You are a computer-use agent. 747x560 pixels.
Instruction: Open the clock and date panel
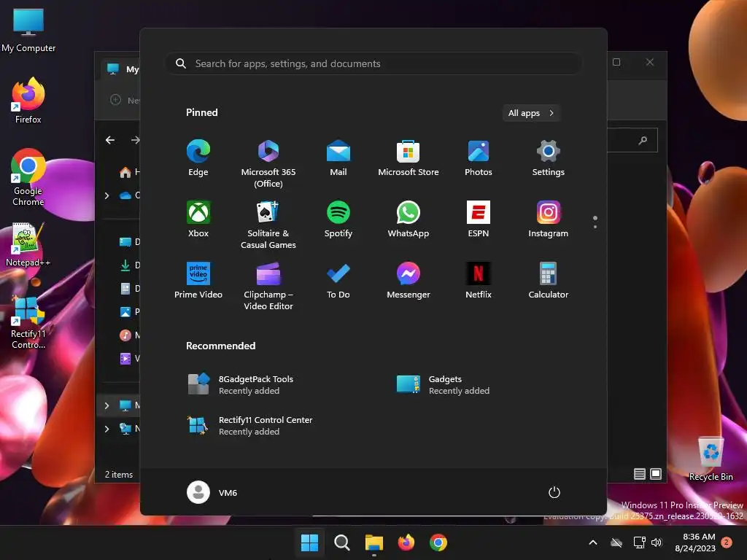[x=695, y=542]
